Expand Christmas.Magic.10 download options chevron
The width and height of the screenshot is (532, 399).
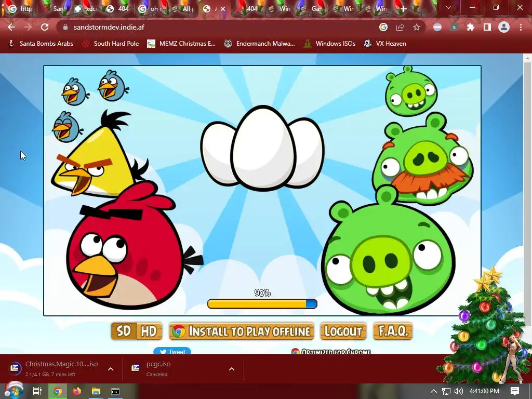(x=111, y=369)
